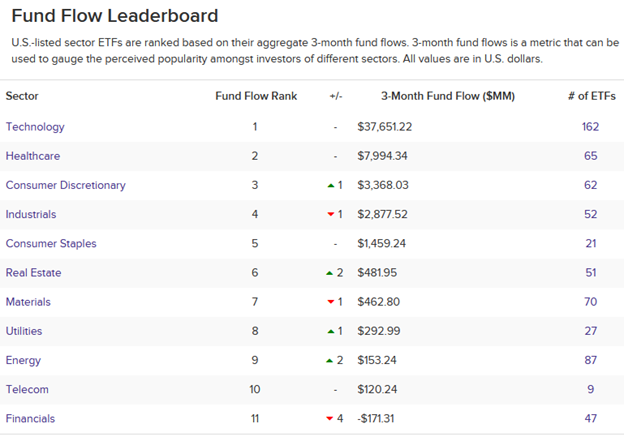Select the Energy sector link

pos(23,360)
